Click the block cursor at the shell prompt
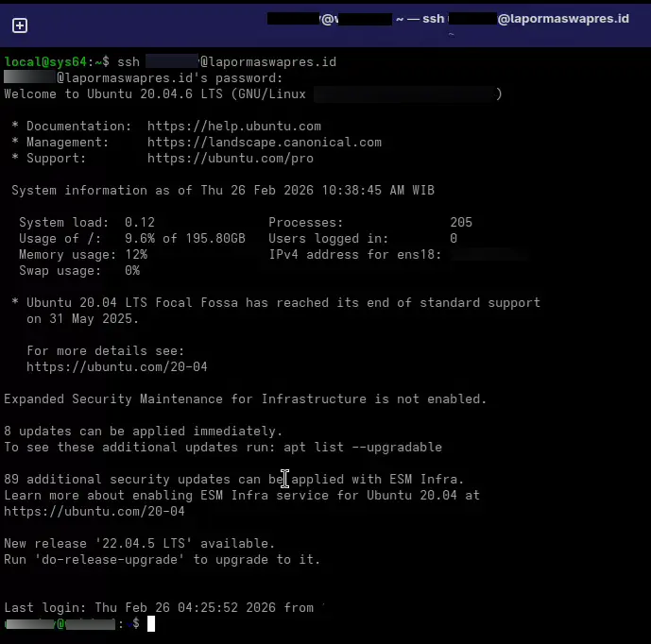 coord(151,623)
